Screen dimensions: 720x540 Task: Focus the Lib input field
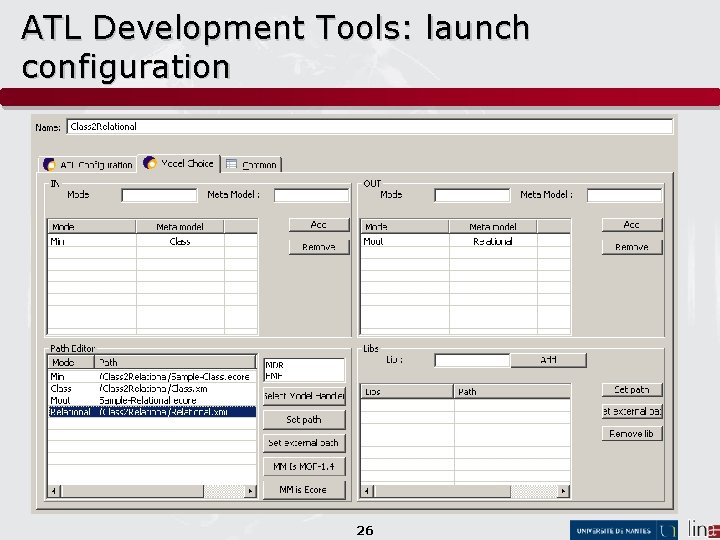tap(472, 360)
